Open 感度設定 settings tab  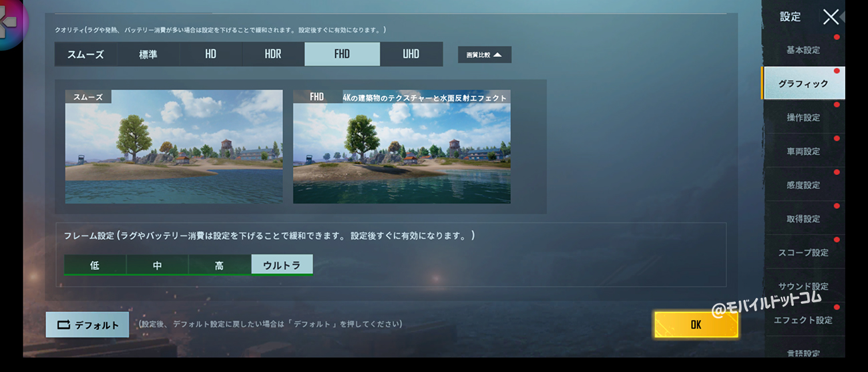[803, 185]
